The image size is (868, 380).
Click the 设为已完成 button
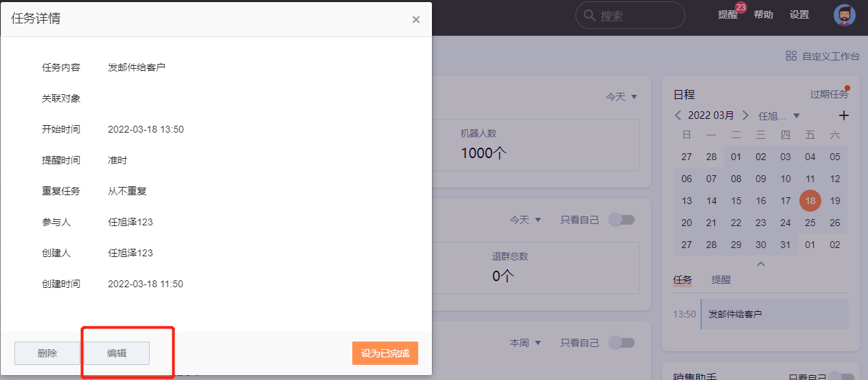pyautogui.click(x=385, y=353)
